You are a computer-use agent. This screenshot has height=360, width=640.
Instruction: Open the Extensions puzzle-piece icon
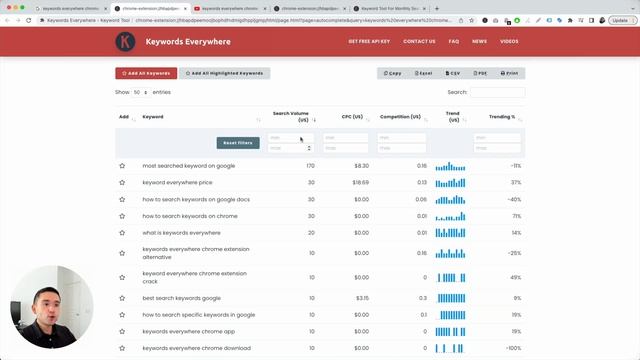570,20
